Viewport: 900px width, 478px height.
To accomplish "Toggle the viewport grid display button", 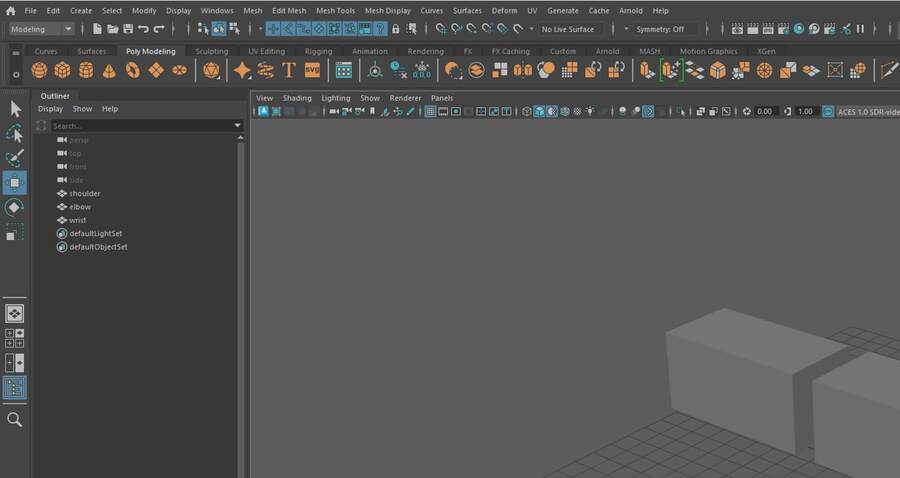I will pyautogui.click(x=430, y=112).
